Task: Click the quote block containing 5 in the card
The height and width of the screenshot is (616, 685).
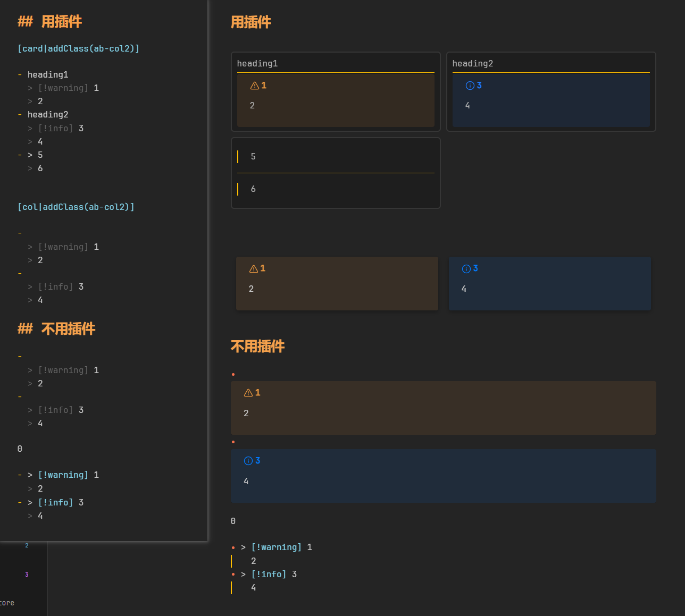Action: (x=253, y=157)
